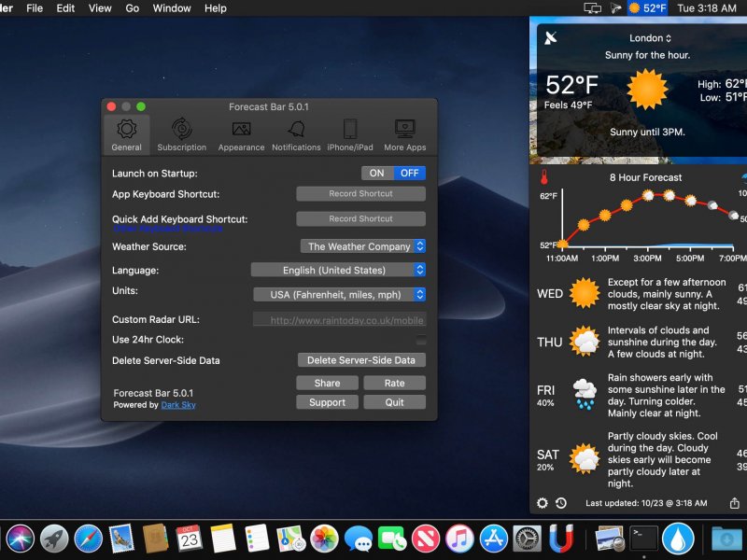Open the Go menu

(x=133, y=8)
